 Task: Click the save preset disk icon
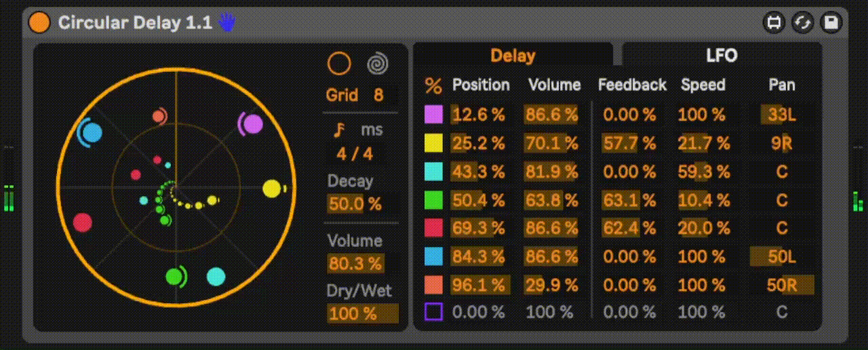830,22
